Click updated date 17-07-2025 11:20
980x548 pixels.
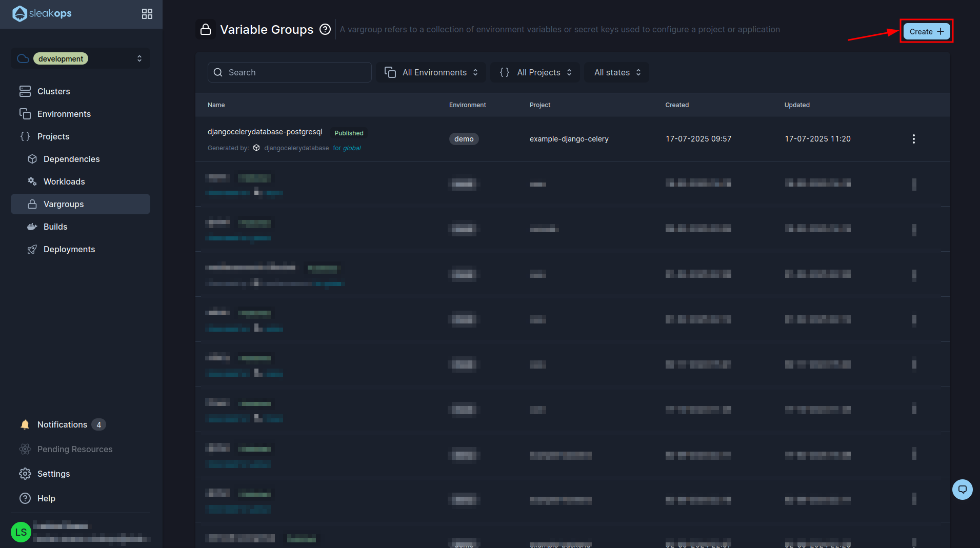[817, 139]
